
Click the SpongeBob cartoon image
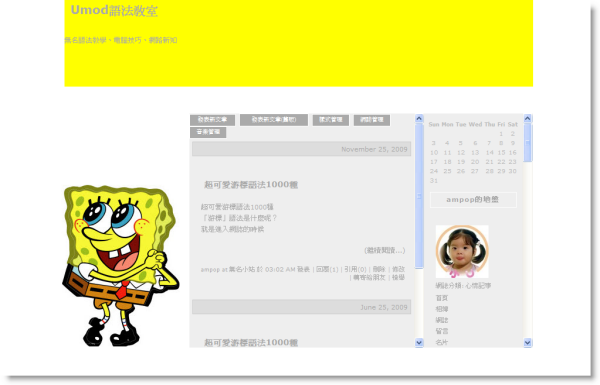pyautogui.click(x=120, y=266)
